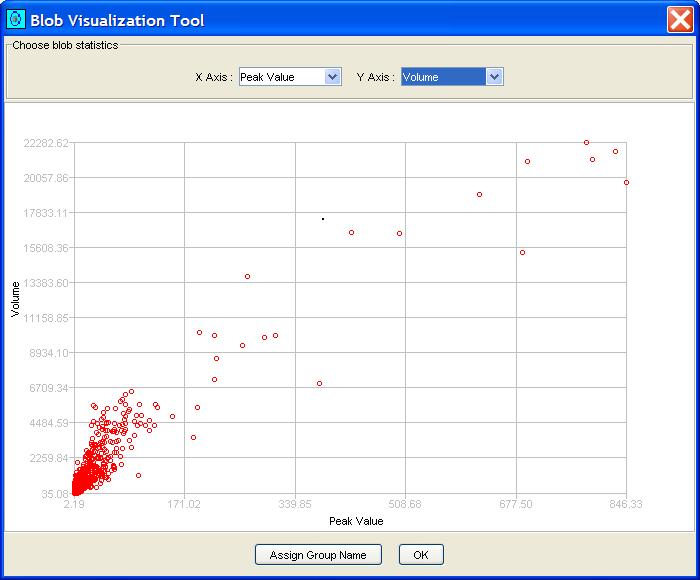Select the small black data point in plot
700x580 pixels.
pos(323,218)
